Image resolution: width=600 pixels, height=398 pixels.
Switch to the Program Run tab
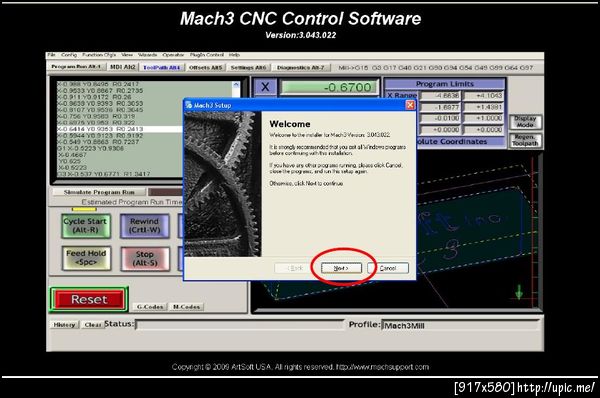point(76,67)
